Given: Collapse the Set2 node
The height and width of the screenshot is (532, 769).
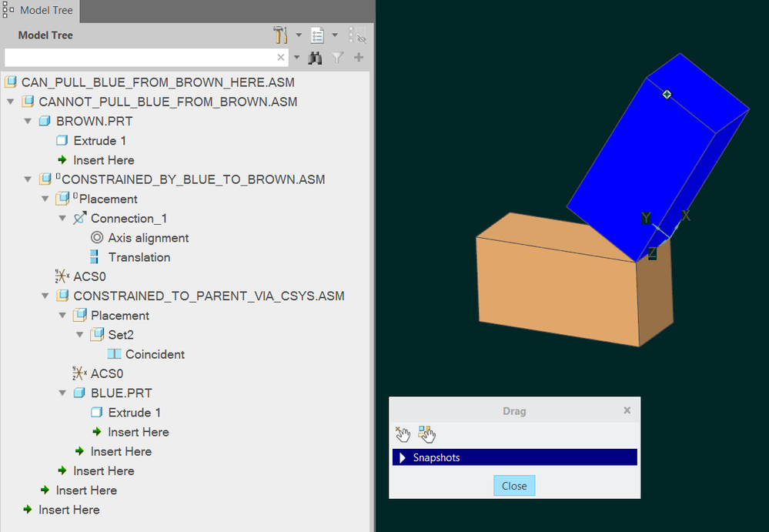Looking at the screenshot, I should click(80, 335).
